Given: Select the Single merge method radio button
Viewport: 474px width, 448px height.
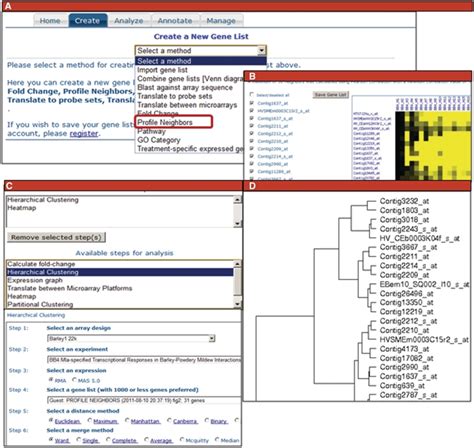Looking at the screenshot, I should (79, 439).
